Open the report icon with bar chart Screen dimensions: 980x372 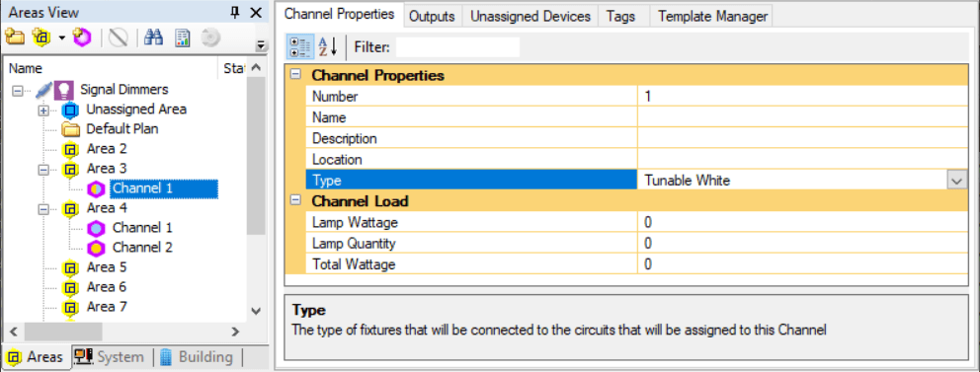tap(182, 37)
